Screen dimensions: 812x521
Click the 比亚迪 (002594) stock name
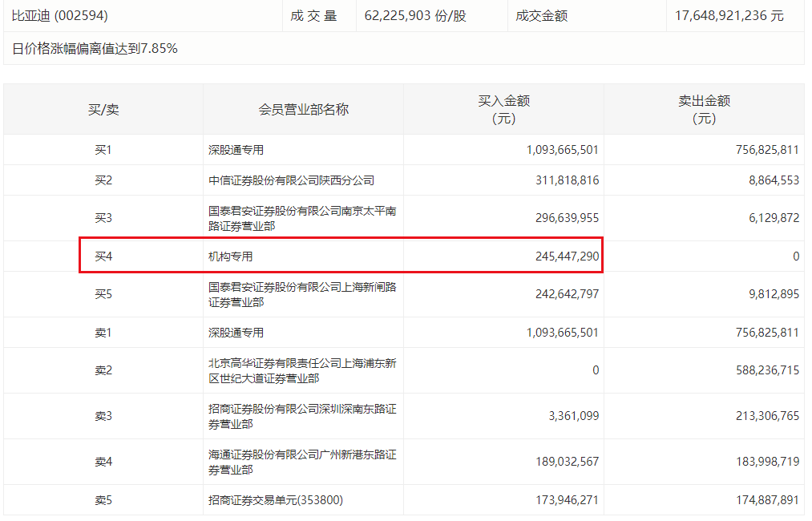(60, 15)
